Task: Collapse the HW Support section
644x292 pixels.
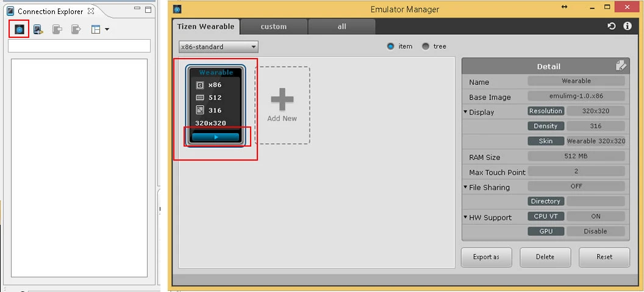Action: point(466,217)
